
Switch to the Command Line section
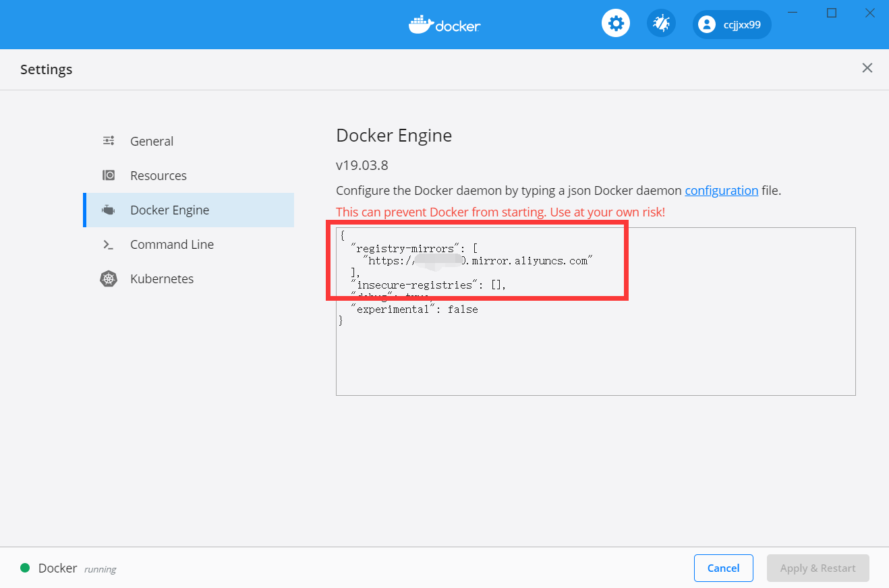click(172, 244)
